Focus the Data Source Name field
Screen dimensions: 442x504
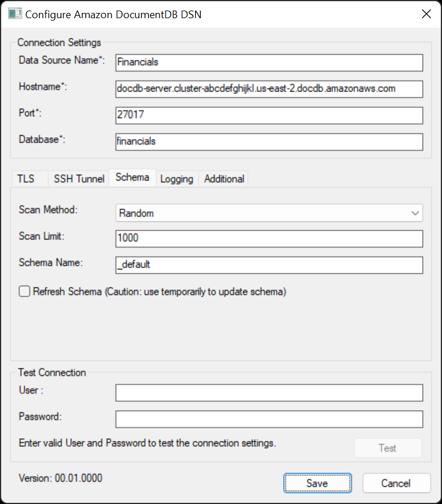tap(269, 63)
